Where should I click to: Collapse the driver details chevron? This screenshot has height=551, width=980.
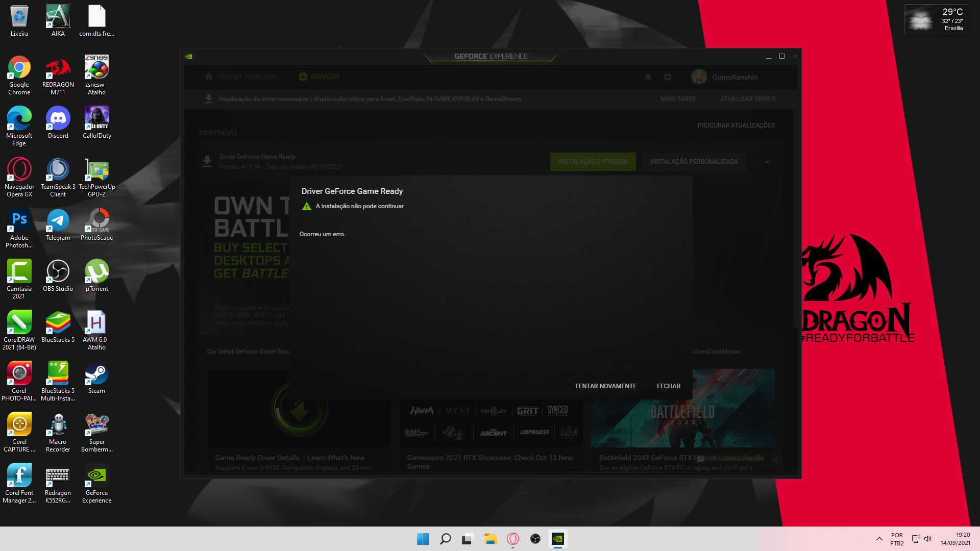pos(767,162)
